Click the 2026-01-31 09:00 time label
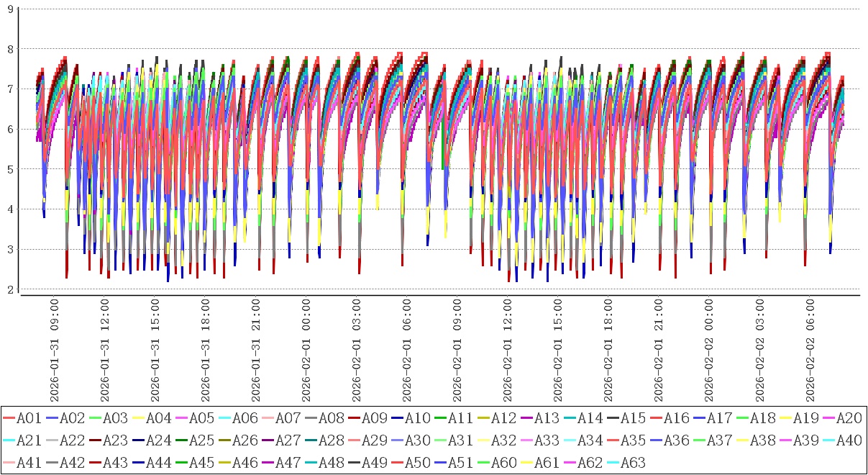This screenshot has width=868, height=475. click(54, 348)
